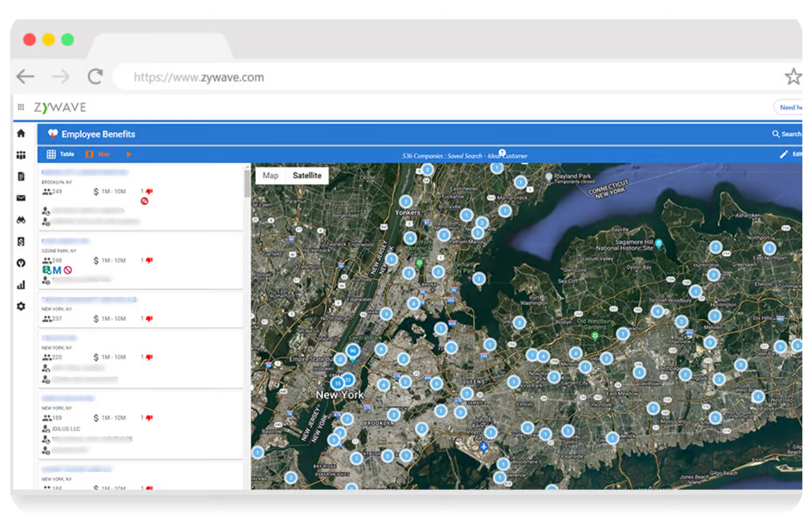Switch map to Satellite mode
The width and height of the screenshot is (812, 526).
point(307,176)
